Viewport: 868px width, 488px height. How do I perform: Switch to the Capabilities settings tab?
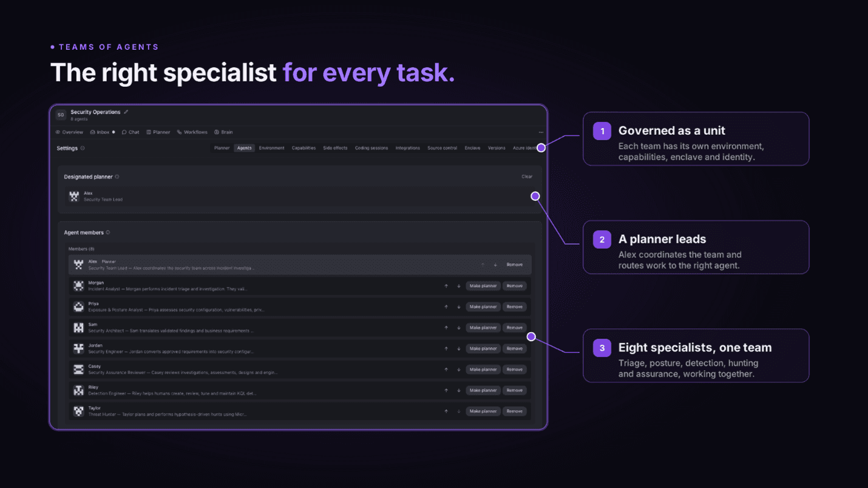click(x=303, y=148)
